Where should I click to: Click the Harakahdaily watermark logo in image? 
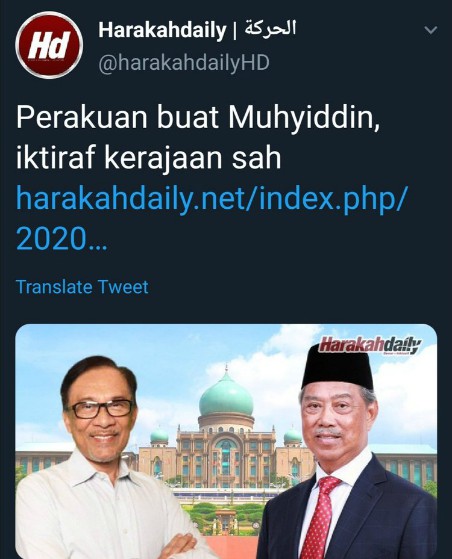point(370,345)
